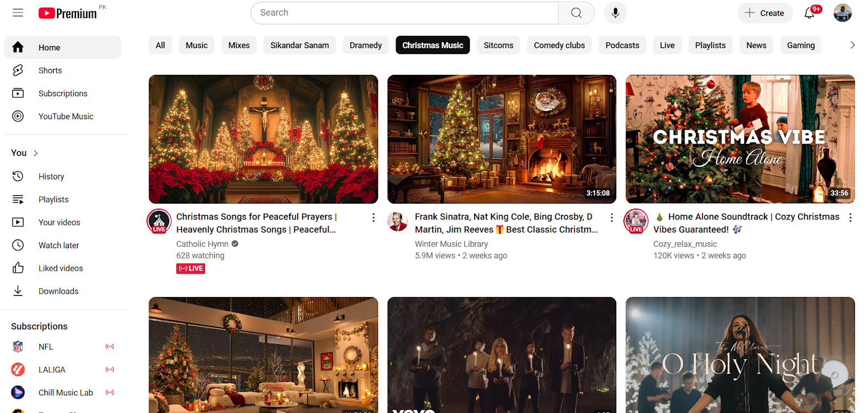The image size is (868, 413).
Task: Select the Podcasts filter chip
Action: tap(622, 45)
